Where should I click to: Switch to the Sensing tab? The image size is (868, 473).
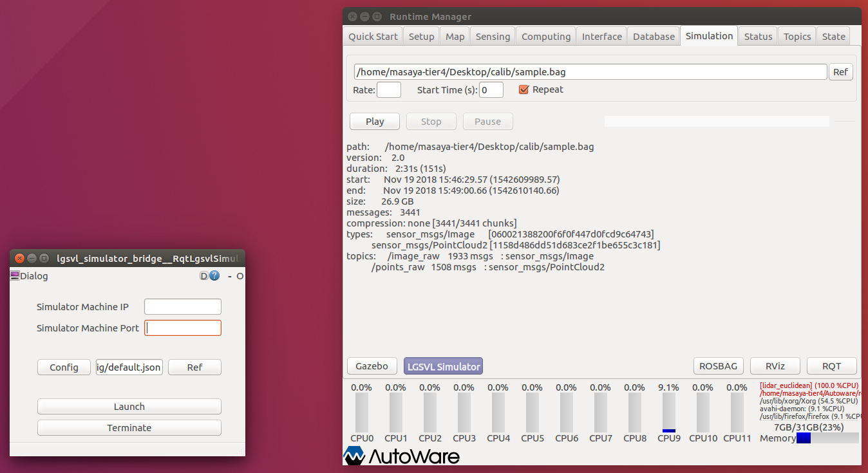(492, 36)
